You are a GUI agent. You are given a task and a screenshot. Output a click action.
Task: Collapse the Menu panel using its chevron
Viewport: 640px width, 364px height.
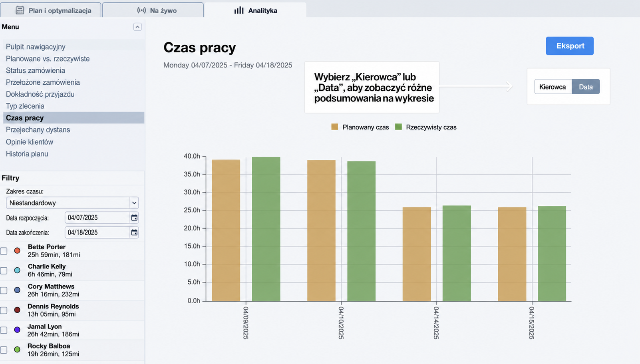pyautogui.click(x=137, y=27)
